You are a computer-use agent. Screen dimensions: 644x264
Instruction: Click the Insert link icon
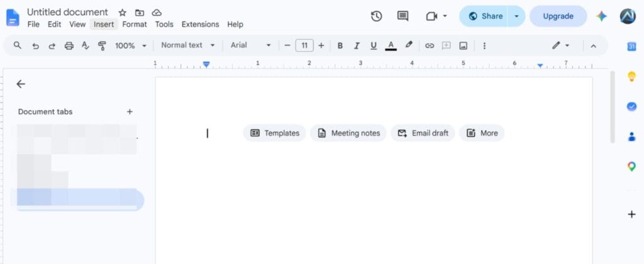(429, 45)
